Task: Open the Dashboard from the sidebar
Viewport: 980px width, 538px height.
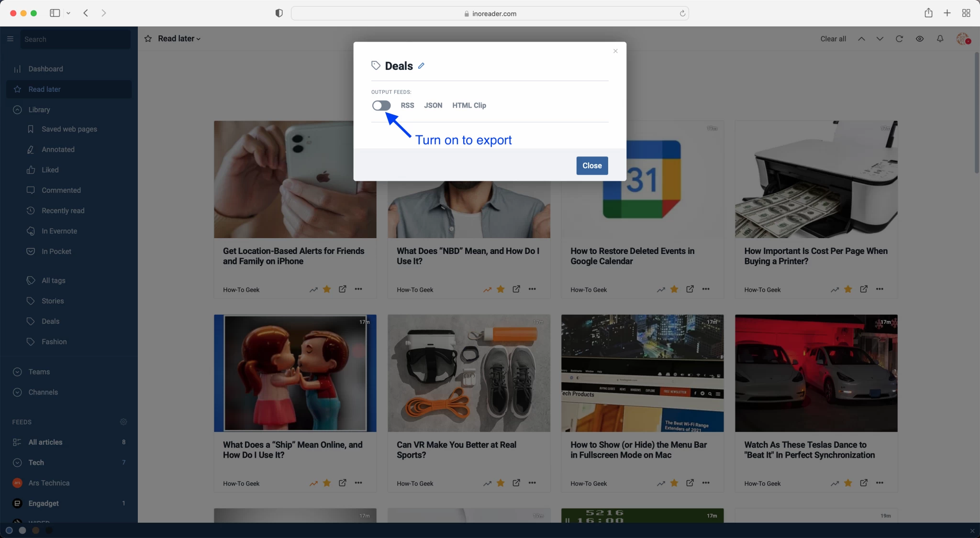Action: click(45, 69)
